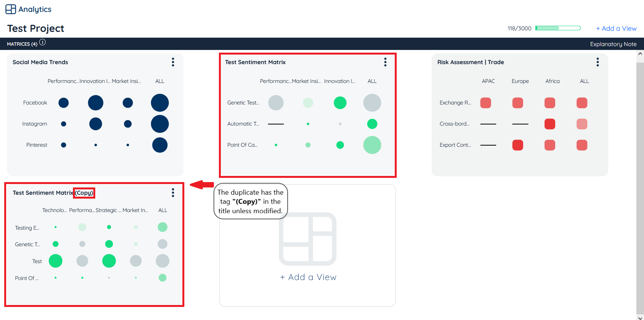This screenshot has width=644, height=320.
Task: Click the Point Of Ca ALL bubble
Action: [372, 145]
